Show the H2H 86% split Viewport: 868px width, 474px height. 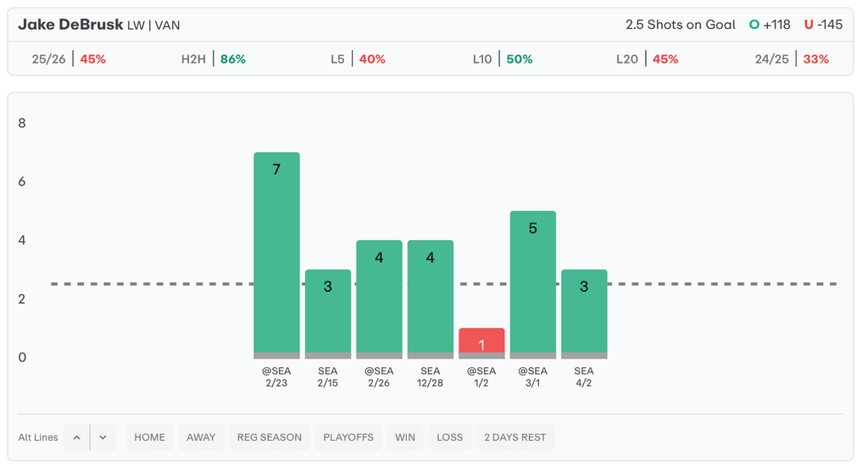coord(213,59)
